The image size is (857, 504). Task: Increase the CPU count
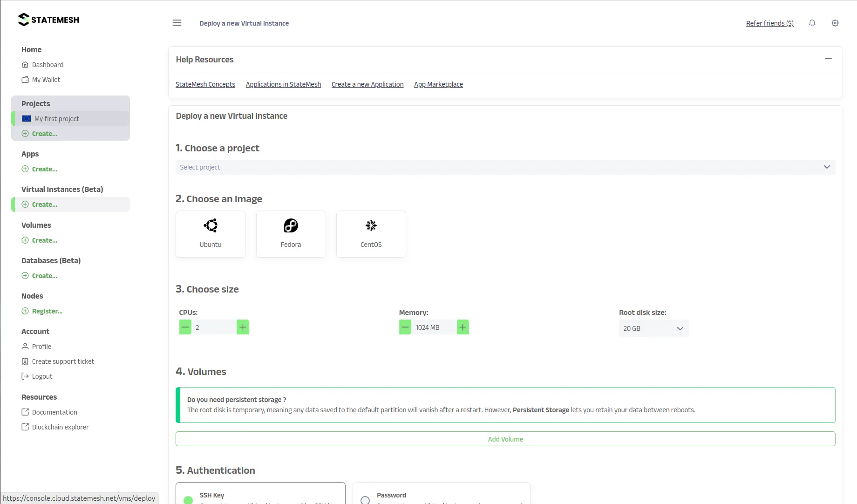pos(243,327)
